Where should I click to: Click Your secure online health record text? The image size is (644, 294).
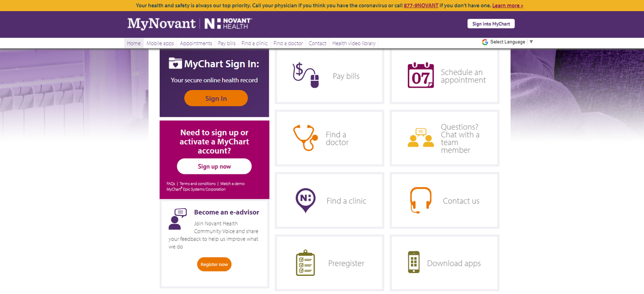214,80
